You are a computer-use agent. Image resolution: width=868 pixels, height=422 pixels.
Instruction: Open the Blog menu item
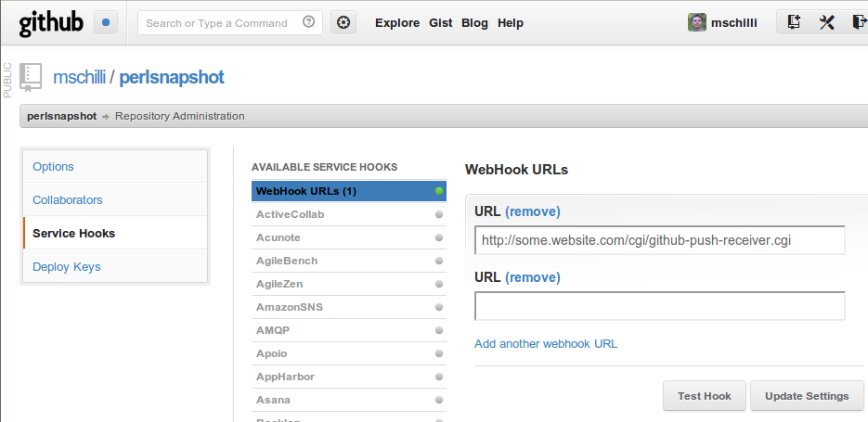tap(474, 22)
